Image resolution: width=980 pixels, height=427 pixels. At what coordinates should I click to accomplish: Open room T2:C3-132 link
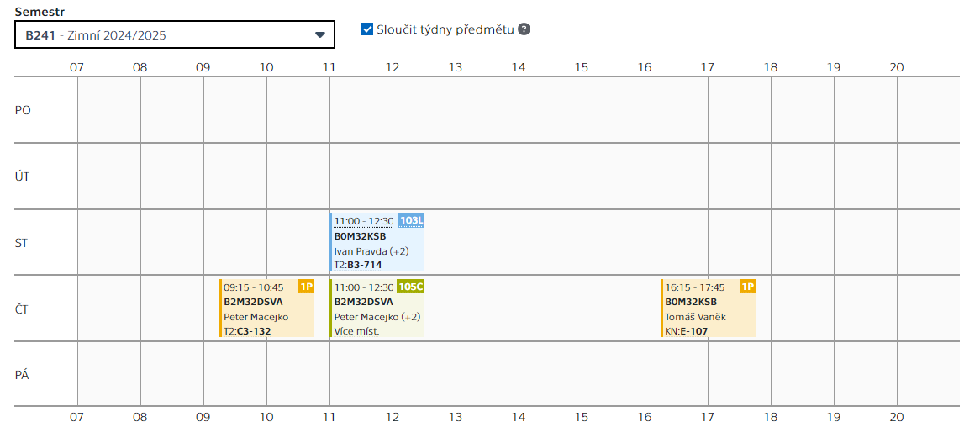[247, 331]
